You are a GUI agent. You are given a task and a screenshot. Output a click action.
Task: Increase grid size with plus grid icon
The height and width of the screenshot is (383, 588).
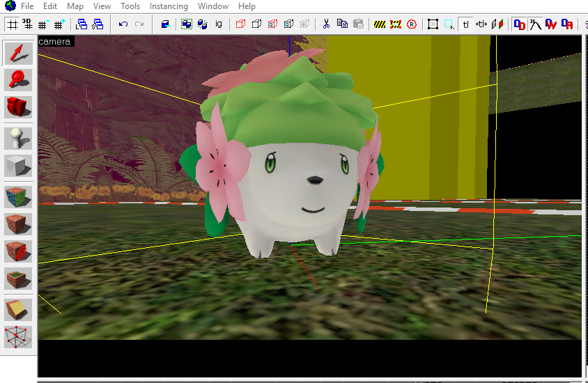click(x=59, y=24)
